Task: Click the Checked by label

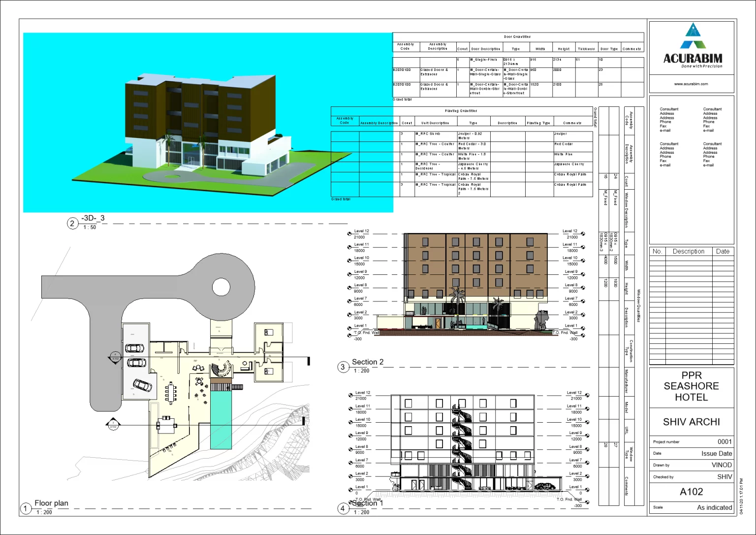Action: 663,477
